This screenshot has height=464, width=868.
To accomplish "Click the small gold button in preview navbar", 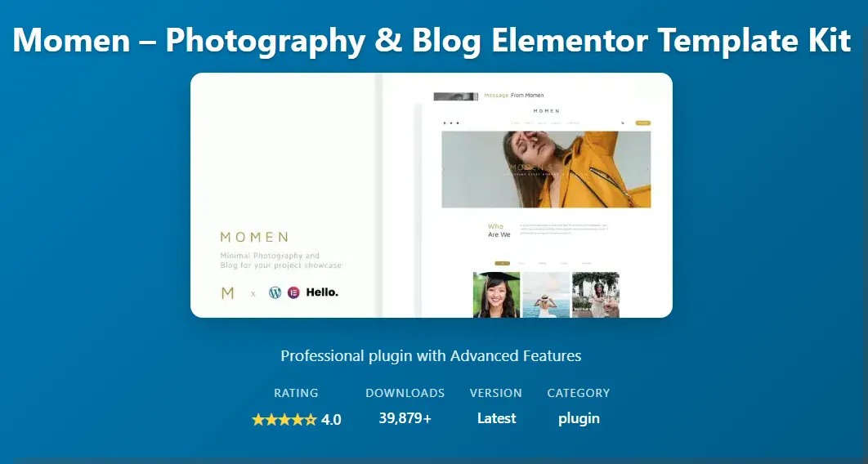I will click(642, 123).
